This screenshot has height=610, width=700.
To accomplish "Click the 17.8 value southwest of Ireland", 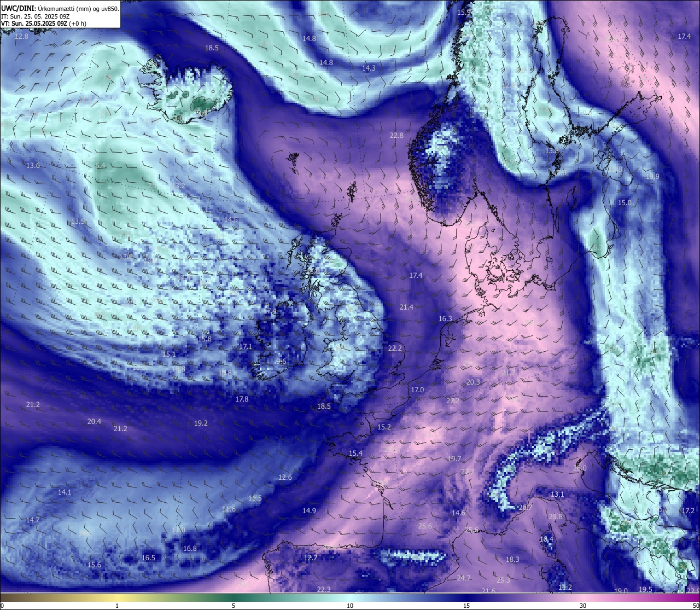I will (x=242, y=399).
